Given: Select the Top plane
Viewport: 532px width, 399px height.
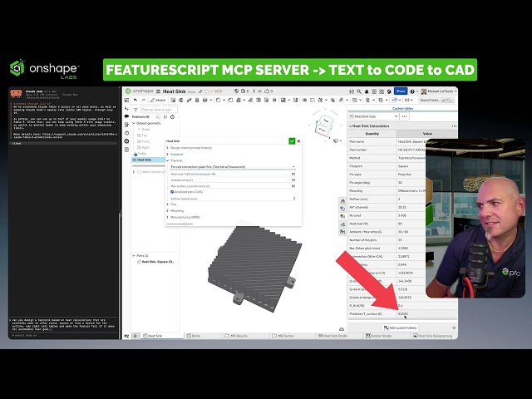Looking at the screenshot, I should pos(142,135).
